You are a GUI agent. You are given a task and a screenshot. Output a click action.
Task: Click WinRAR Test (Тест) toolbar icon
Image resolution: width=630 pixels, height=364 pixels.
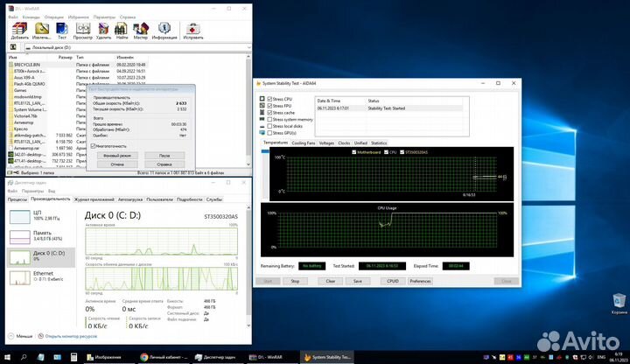tap(62, 31)
